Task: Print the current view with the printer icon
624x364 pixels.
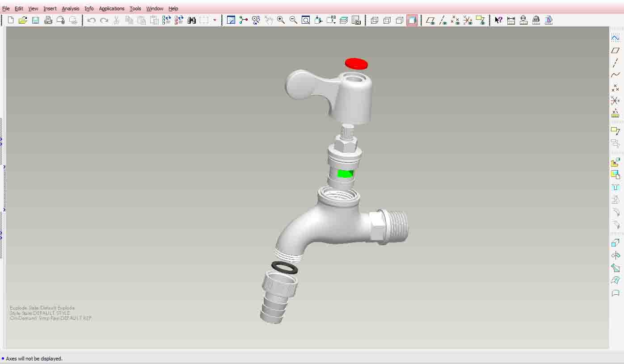Action: click(x=48, y=20)
